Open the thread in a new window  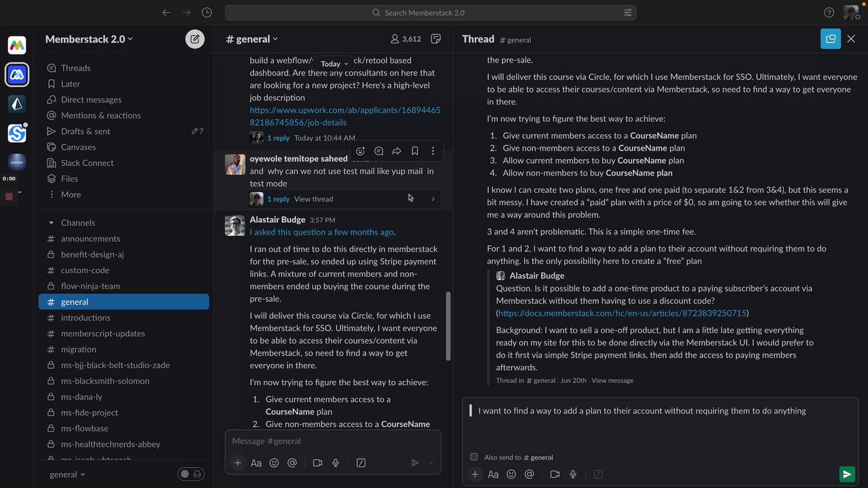point(830,39)
